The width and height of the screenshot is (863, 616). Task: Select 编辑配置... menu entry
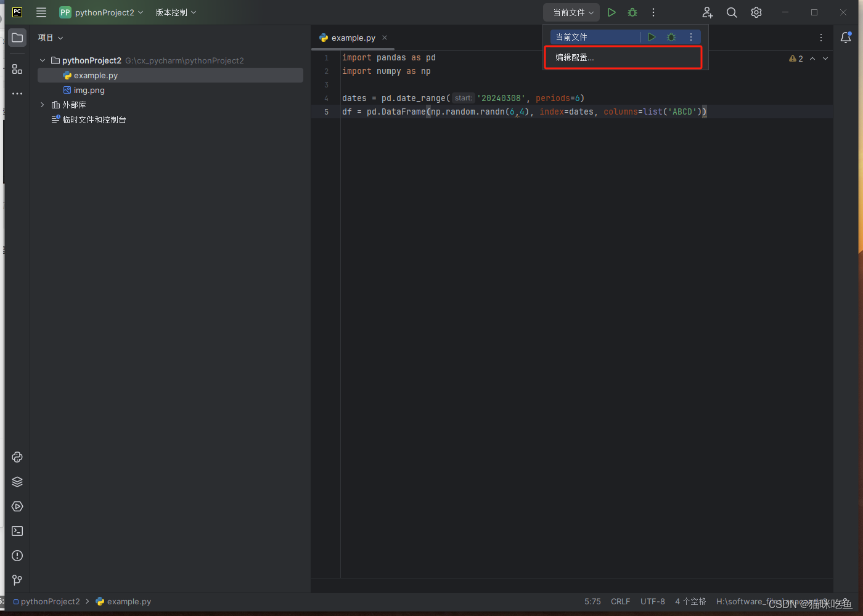click(623, 57)
